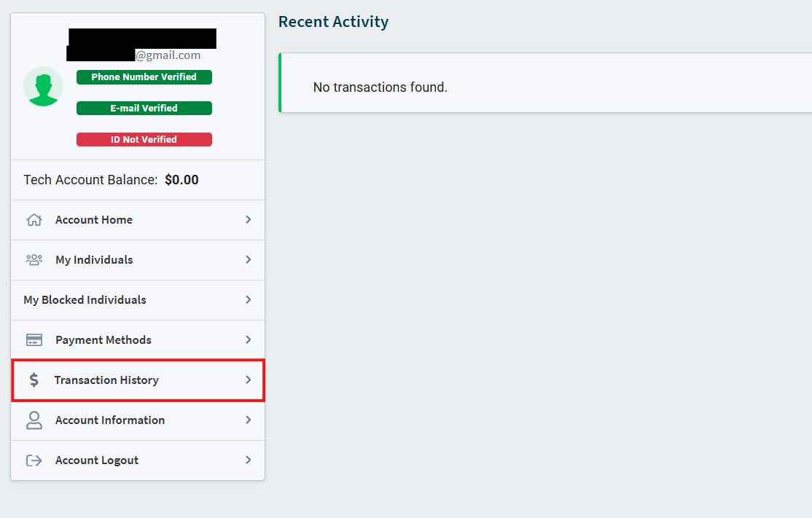Click the home icon next to Account Home
The height and width of the screenshot is (518, 812).
coord(34,219)
